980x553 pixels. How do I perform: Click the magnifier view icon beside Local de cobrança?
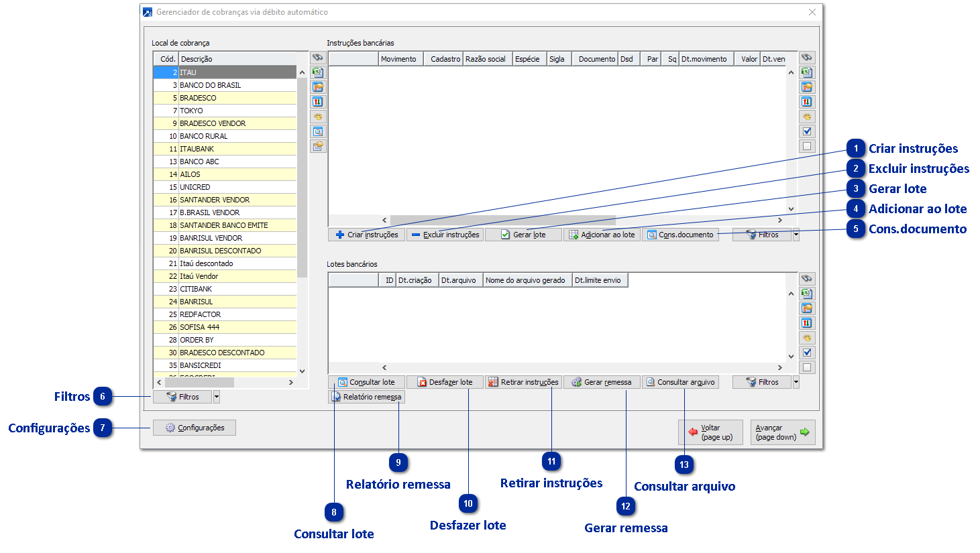[x=318, y=131]
